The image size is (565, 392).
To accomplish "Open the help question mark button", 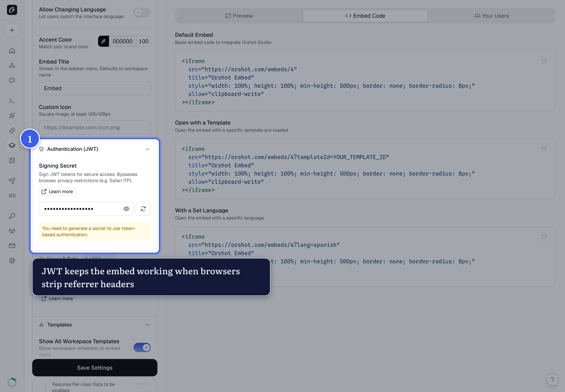I will point(552,380).
